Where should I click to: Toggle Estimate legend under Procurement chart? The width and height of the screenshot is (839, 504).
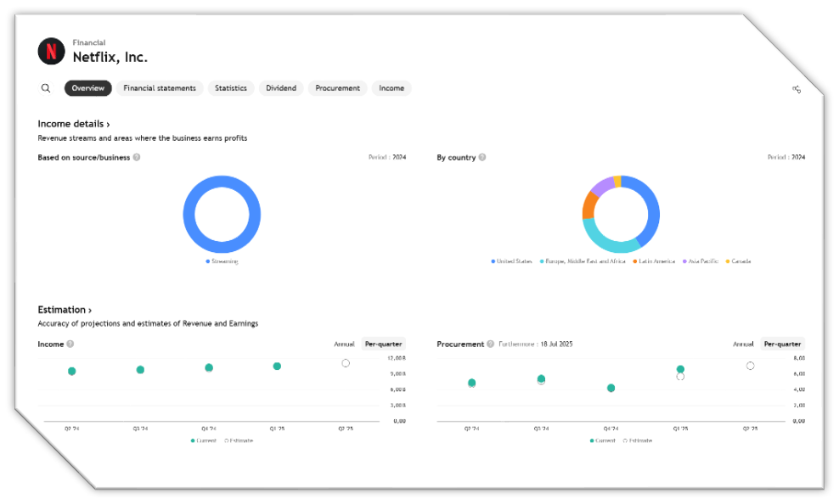click(638, 441)
